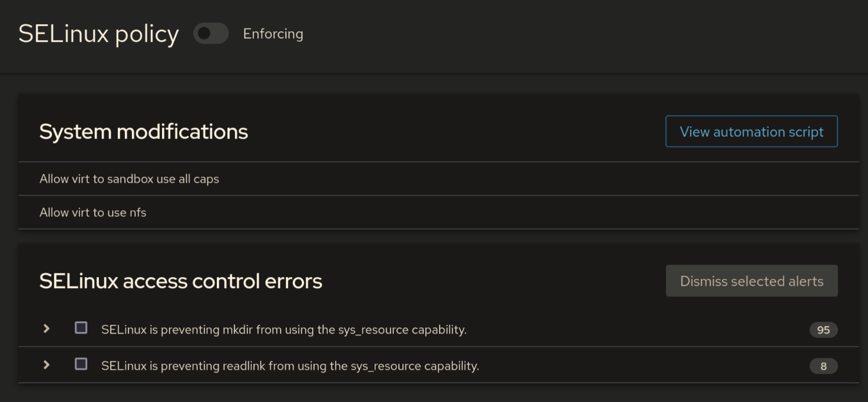Click Dismiss selected alerts button

click(x=751, y=281)
